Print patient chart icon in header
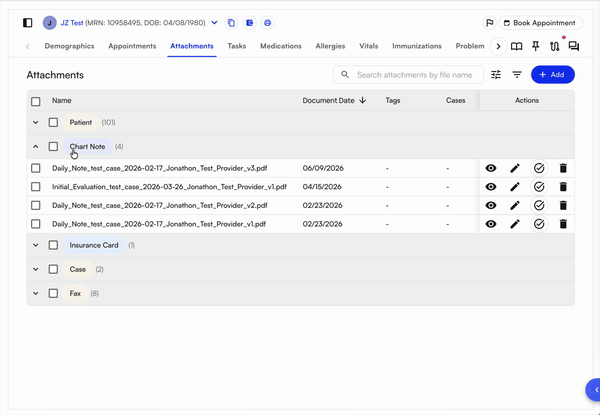Screen dimensions: 600x415 pos(267,23)
